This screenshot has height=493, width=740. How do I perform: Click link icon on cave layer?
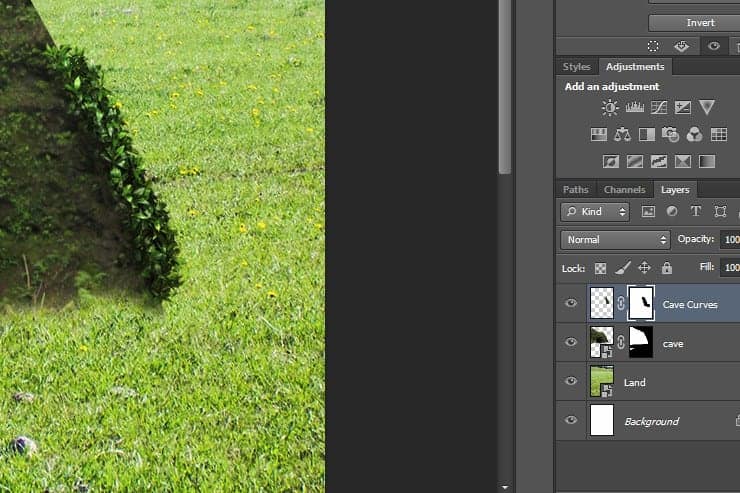[x=621, y=343]
